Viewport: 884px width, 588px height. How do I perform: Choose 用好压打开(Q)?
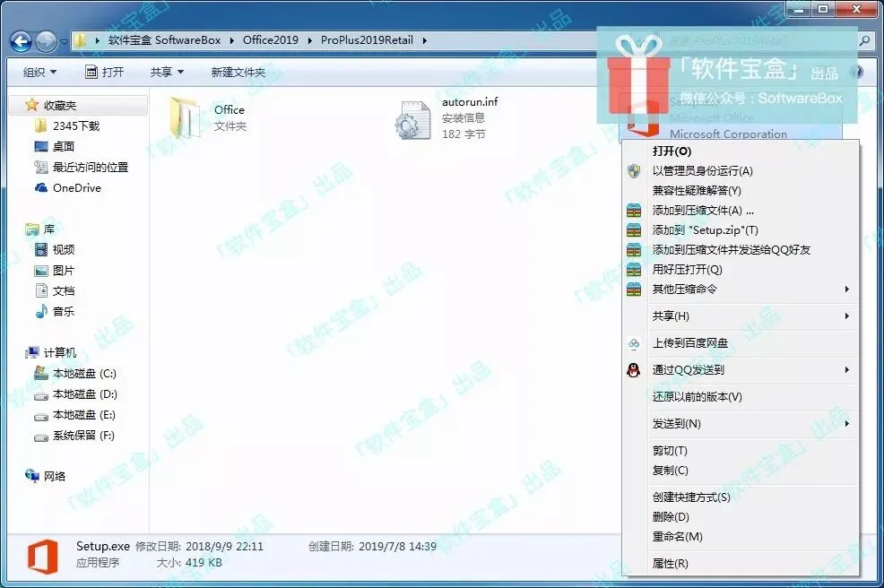(741, 270)
